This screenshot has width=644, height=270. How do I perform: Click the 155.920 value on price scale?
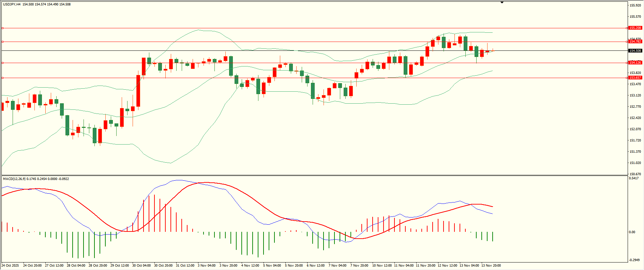click(x=635, y=5)
